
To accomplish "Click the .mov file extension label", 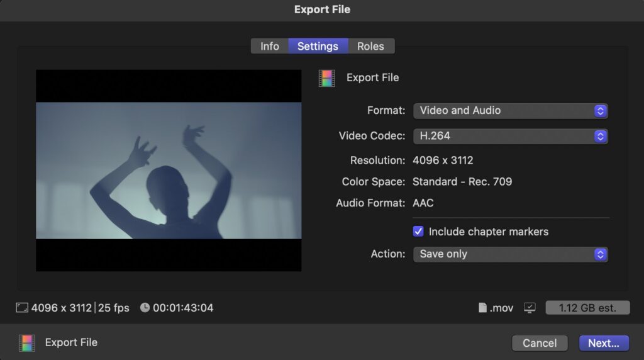I will 501,308.
